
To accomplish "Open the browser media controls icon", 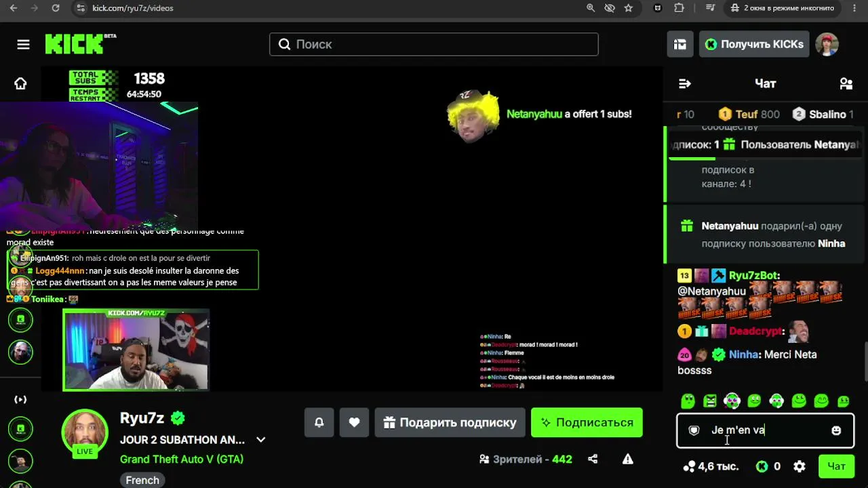I will [710, 8].
